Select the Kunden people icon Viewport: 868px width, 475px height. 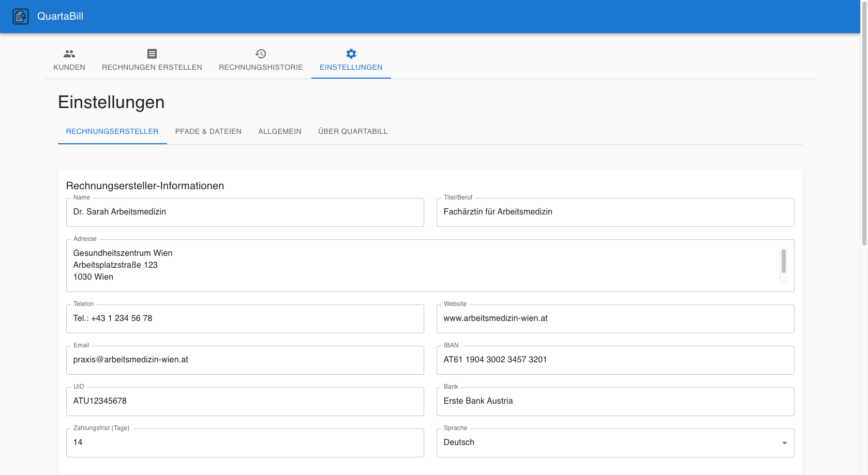point(69,54)
